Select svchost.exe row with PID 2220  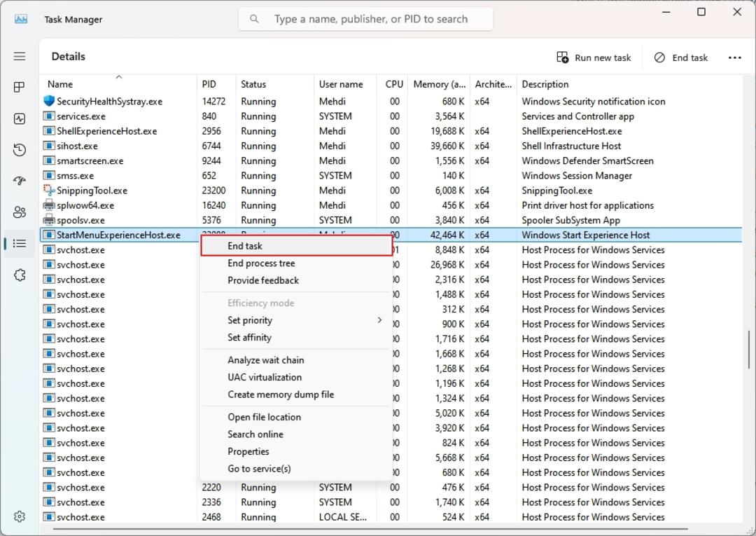391,487
